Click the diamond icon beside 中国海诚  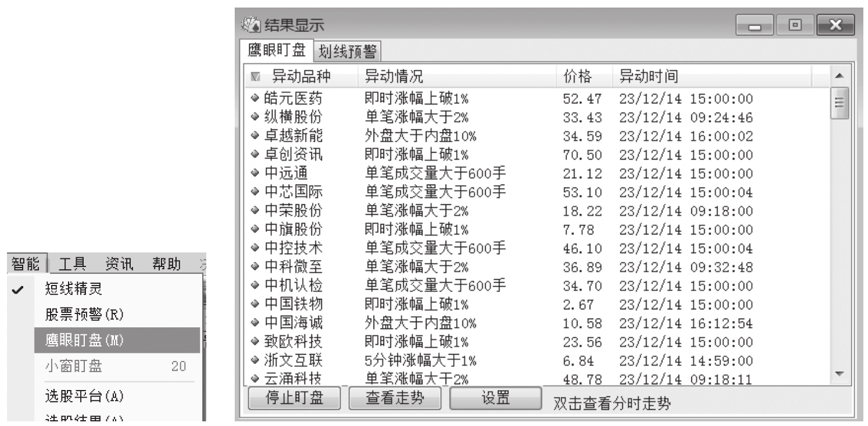tap(255, 322)
